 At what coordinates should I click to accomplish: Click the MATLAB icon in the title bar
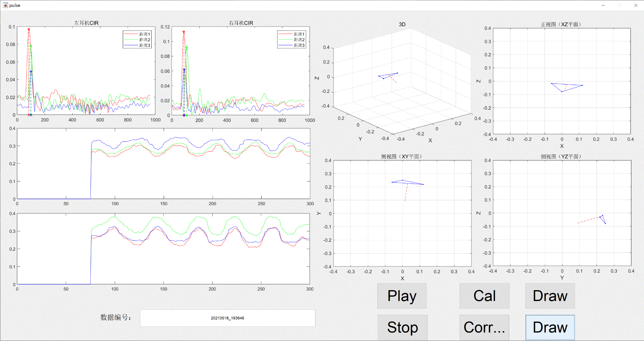5,5
